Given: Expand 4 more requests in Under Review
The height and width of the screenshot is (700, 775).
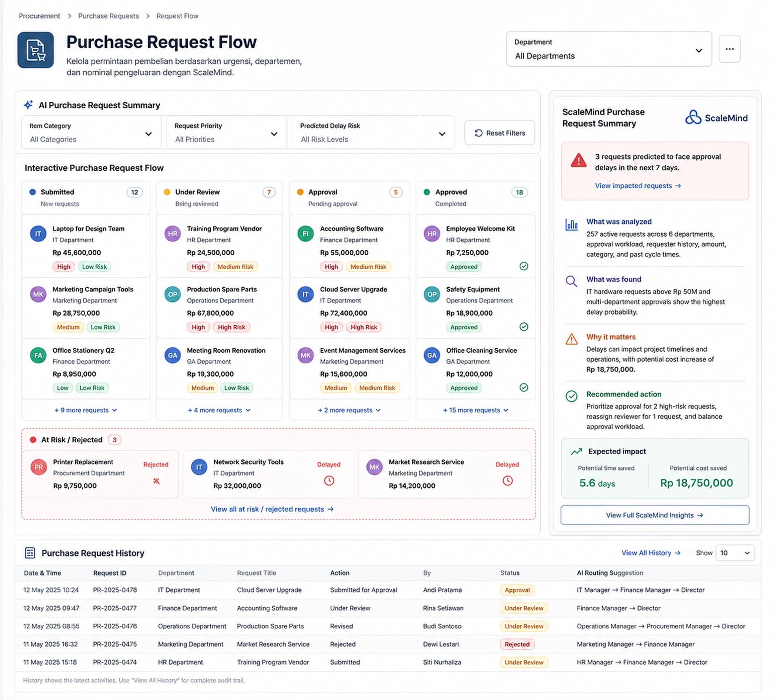Looking at the screenshot, I should 219,410.
